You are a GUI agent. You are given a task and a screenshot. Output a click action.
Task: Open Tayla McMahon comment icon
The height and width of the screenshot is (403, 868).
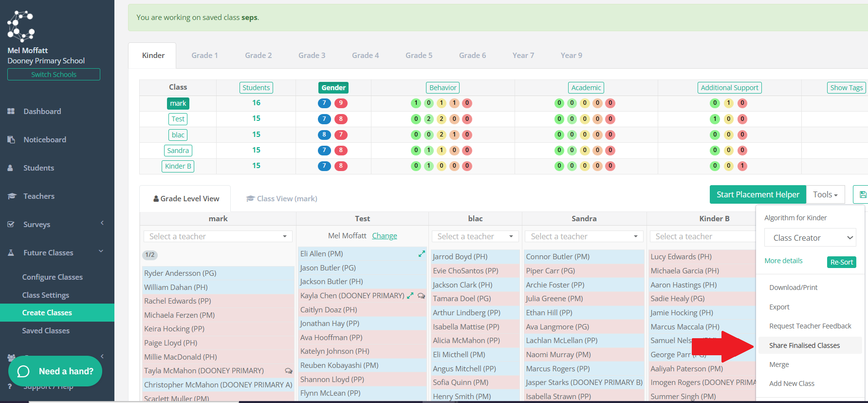(x=289, y=371)
